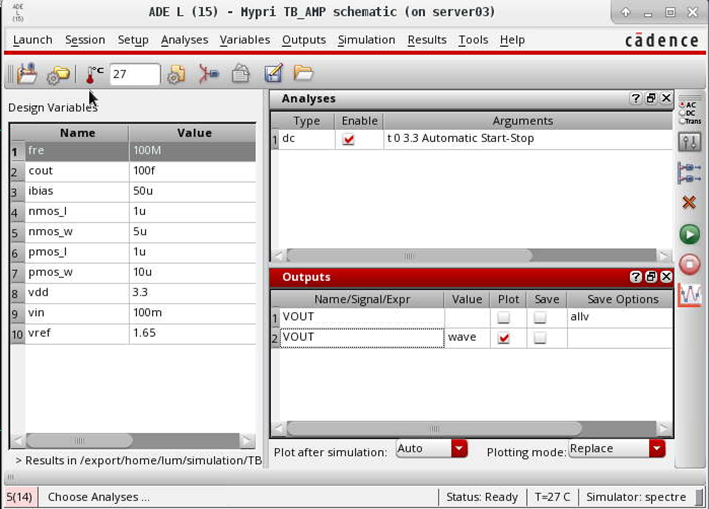
Task: Open the Analyses menu
Action: coord(184,40)
